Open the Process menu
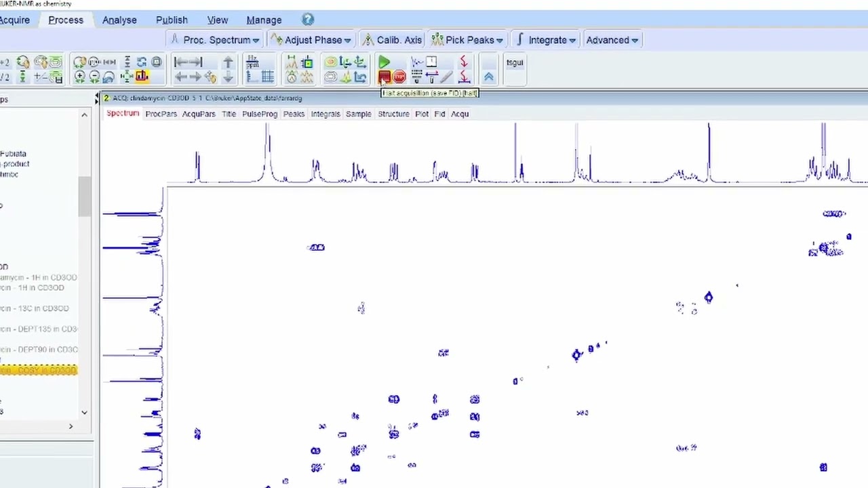This screenshot has height=488, width=868. (66, 20)
